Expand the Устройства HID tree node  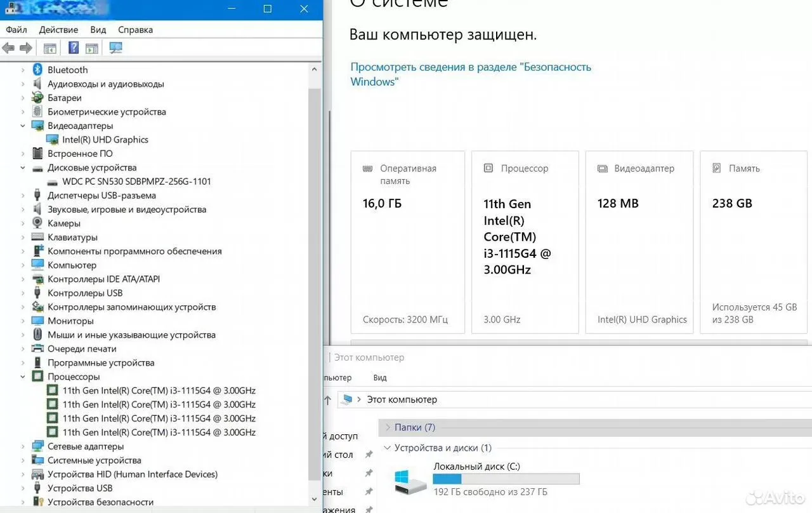(23, 474)
